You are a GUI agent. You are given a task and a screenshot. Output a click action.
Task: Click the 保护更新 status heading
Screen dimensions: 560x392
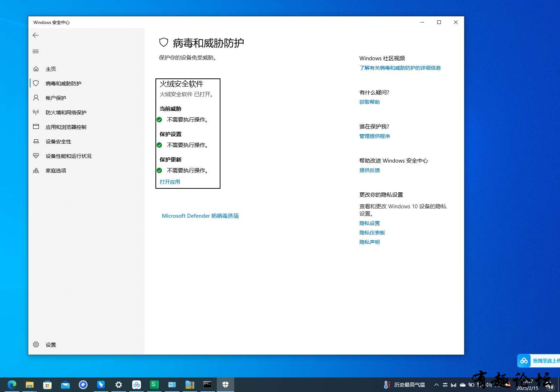(x=170, y=160)
